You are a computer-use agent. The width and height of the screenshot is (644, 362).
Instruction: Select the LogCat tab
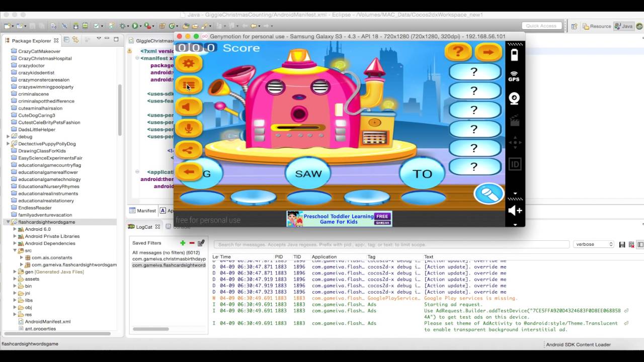[143, 227]
